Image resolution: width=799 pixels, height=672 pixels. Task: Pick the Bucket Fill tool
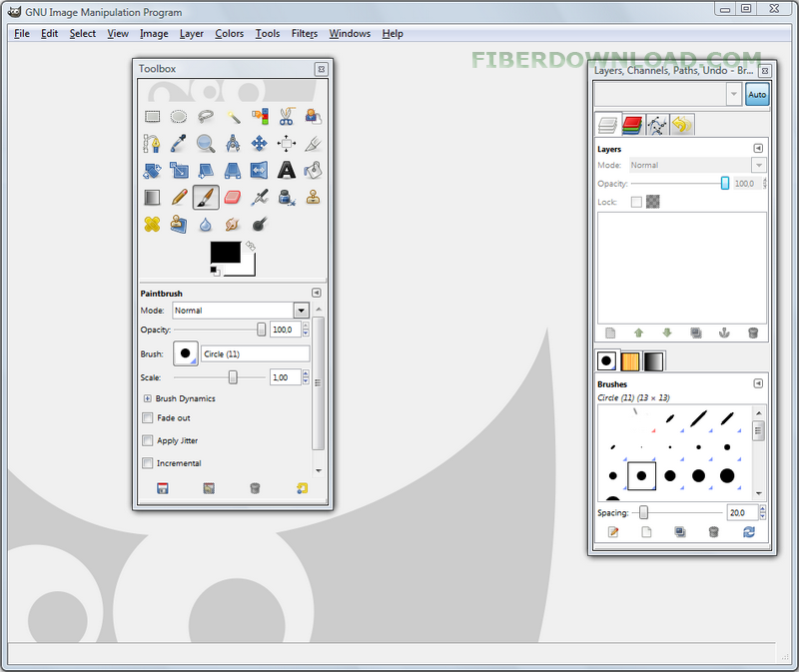tap(312, 170)
